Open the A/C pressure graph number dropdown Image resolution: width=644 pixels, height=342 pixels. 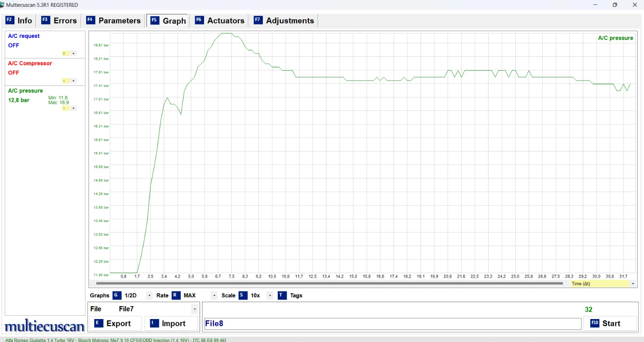pos(73,108)
